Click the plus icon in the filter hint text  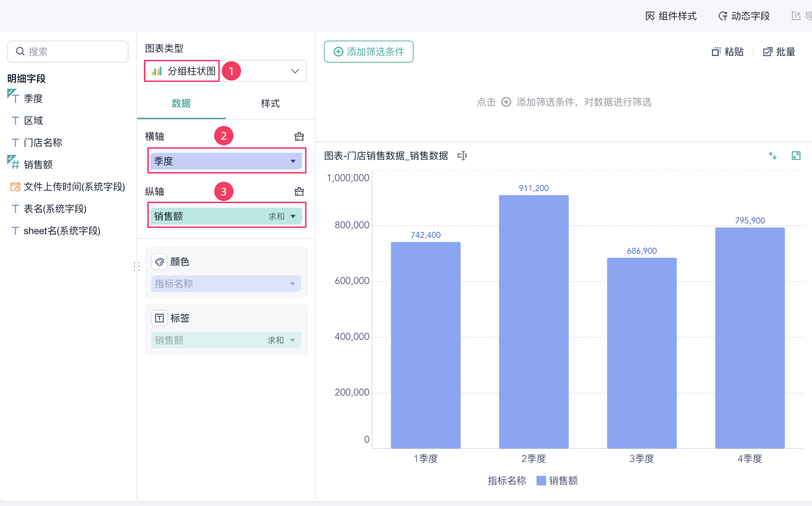506,102
